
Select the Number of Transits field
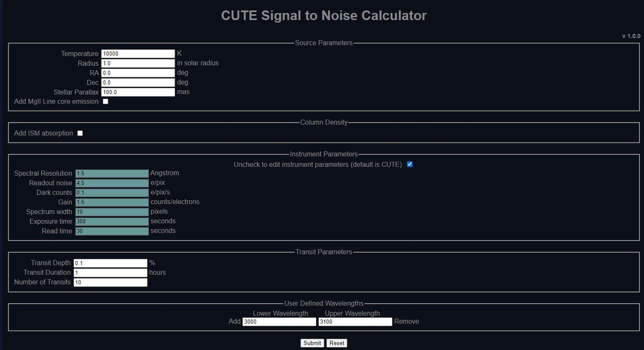(x=111, y=282)
